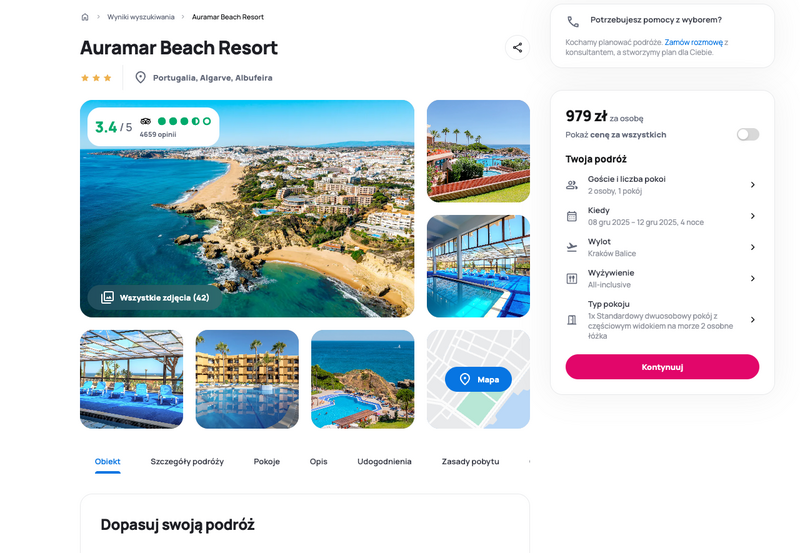Open the indoor pool loungers thumbnail
Screen dimensions: 800x553
pyautogui.click(x=132, y=379)
